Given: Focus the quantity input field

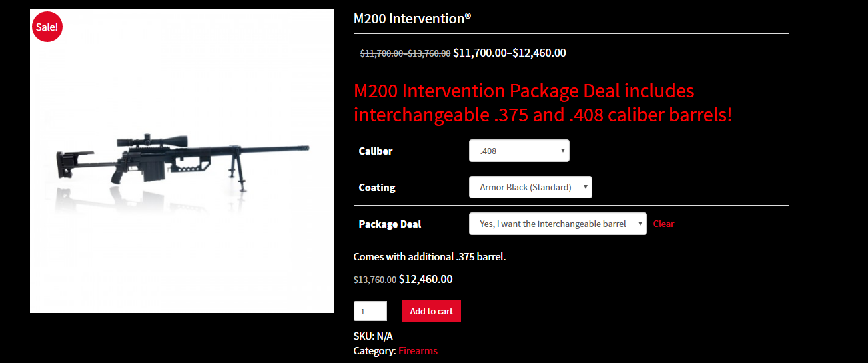Looking at the screenshot, I should coord(370,311).
